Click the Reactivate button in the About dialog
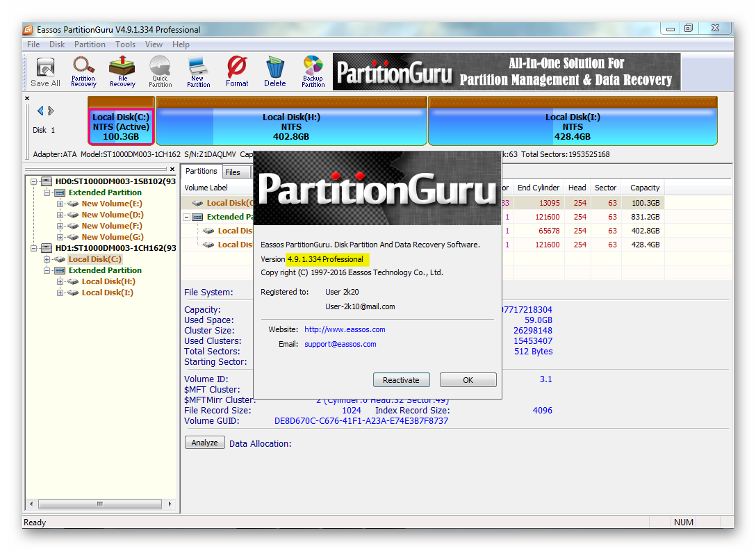 (401, 380)
